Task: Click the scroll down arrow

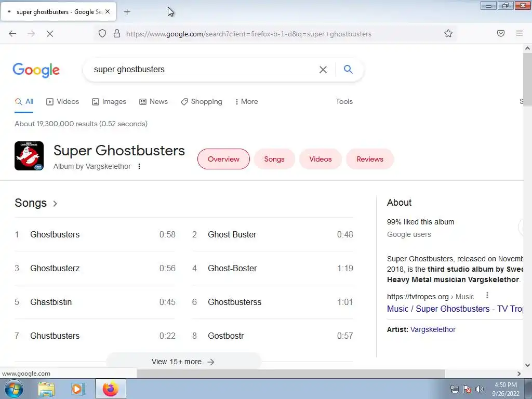Action: (x=528, y=365)
